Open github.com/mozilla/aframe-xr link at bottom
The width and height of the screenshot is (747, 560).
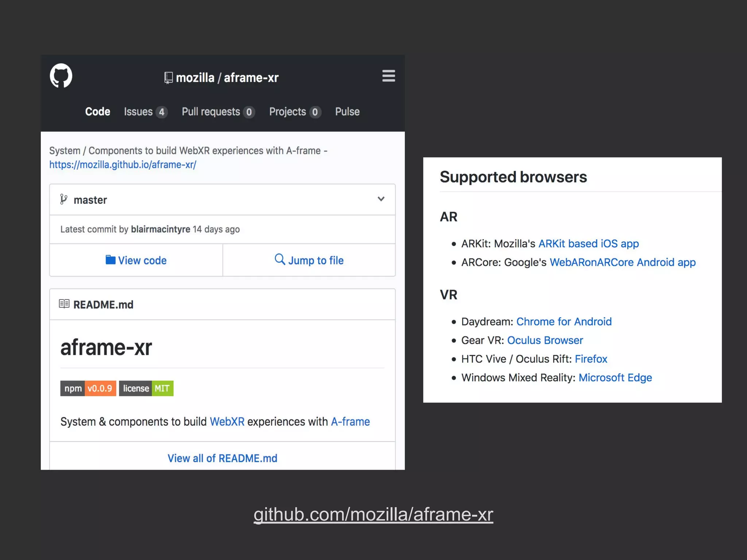click(x=373, y=514)
